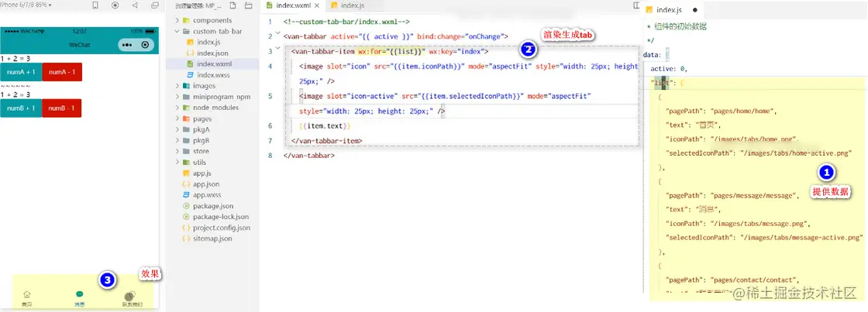Click the phone rotate device icon
The height and width of the screenshot is (312, 868).
point(95,5)
